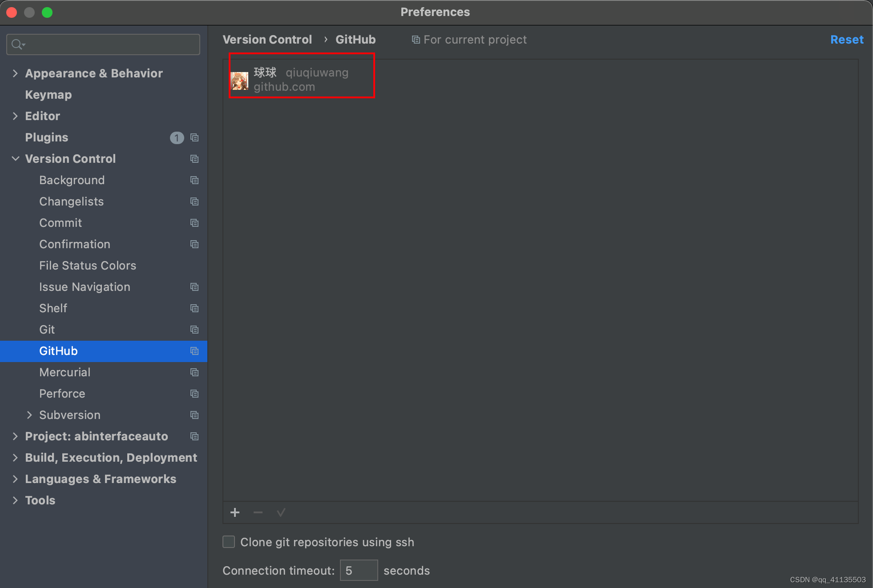The image size is (873, 588).
Task: Expand Appearance & Behavior section
Action: click(x=15, y=73)
